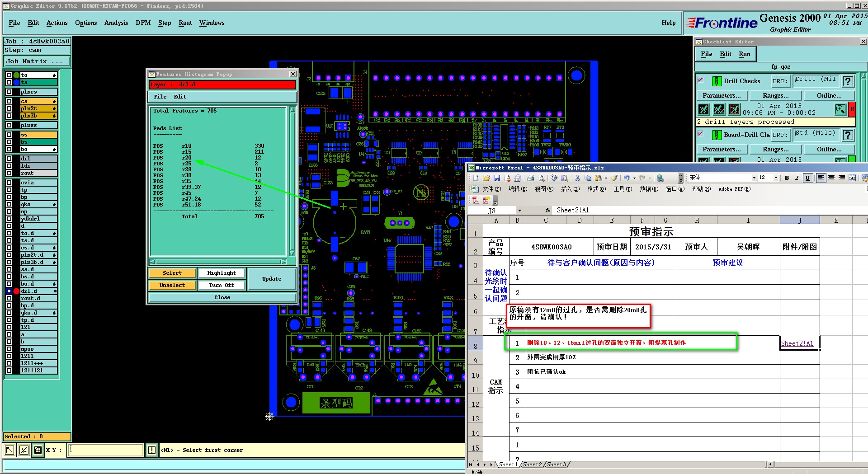This screenshot has width=868, height=474.
Task: Click Excel Italic icon
Action: pyautogui.click(x=797, y=178)
